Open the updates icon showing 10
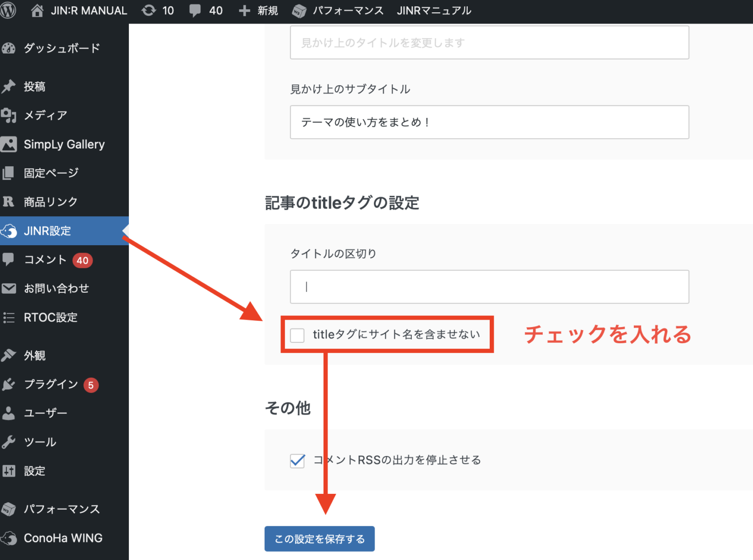 click(149, 10)
